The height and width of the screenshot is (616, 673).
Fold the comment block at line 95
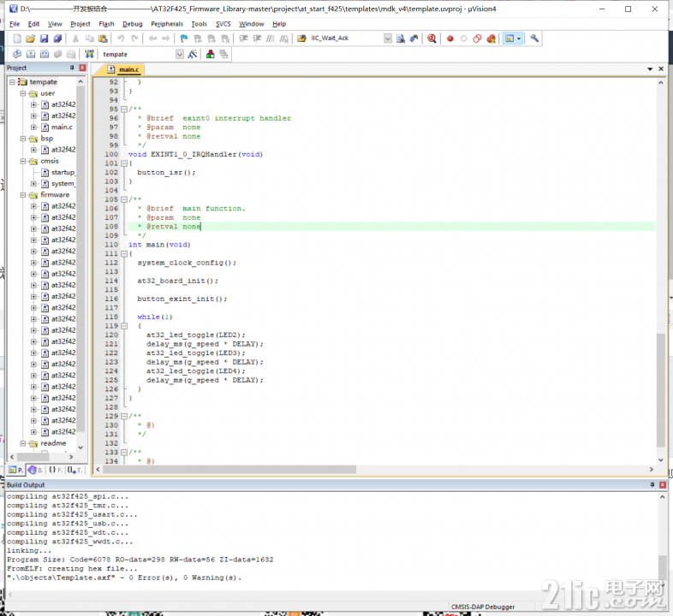124,109
